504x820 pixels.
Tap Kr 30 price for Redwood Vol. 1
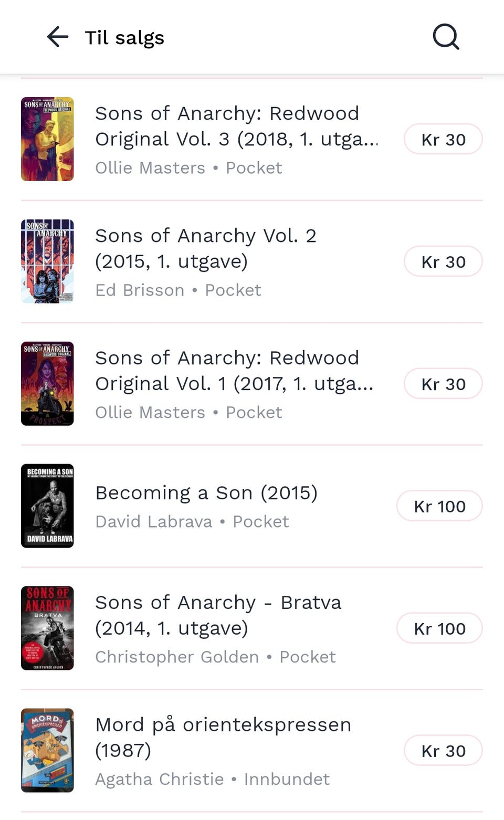(443, 384)
